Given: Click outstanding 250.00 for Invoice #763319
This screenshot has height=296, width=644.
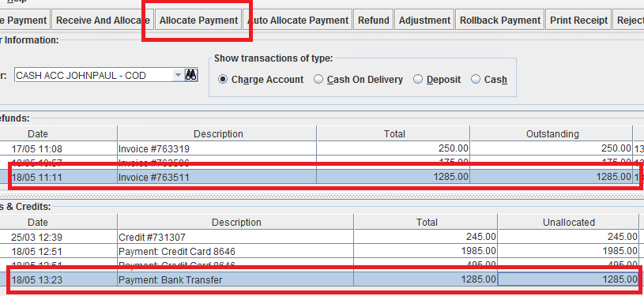Looking at the screenshot, I should (x=552, y=148).
